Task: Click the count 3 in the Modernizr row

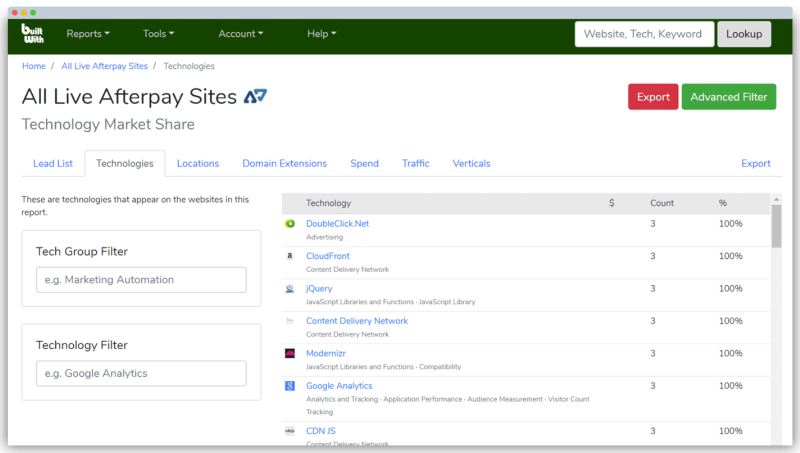Action: coord(653,353)
